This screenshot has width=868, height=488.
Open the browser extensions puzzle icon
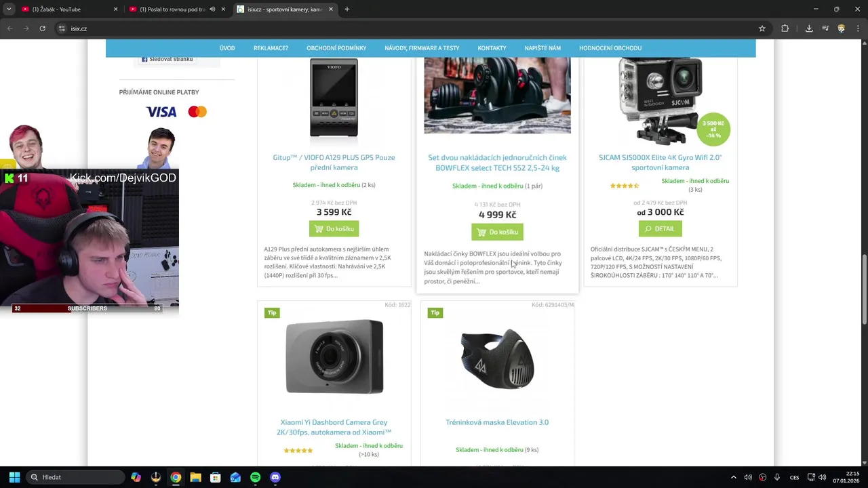point(785,28)
